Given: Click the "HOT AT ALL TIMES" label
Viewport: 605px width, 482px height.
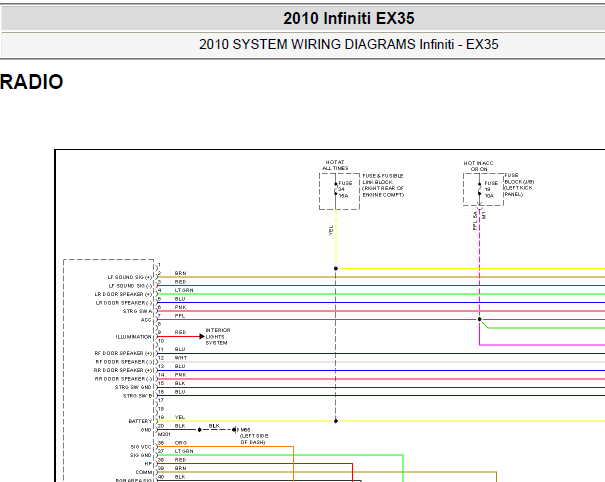Looking at the screenshot, I should pyautogui.click(x=335, y=165).
